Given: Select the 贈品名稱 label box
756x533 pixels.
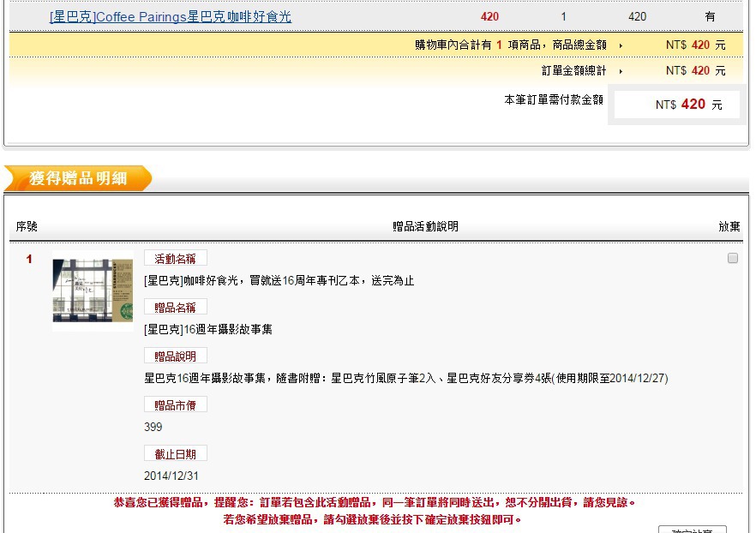Looking at the screenshot, I should point(176,308).
